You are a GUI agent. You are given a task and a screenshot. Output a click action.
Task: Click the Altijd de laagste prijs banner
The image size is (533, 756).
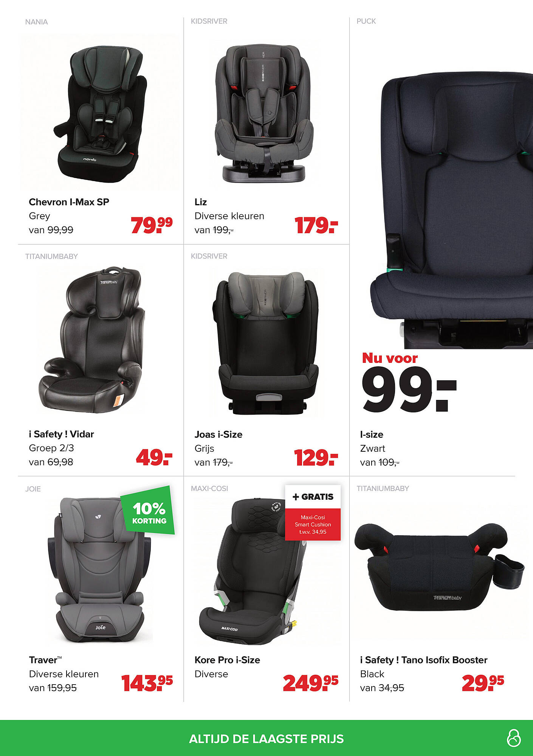pyautogui.click(x=266, y=739)
